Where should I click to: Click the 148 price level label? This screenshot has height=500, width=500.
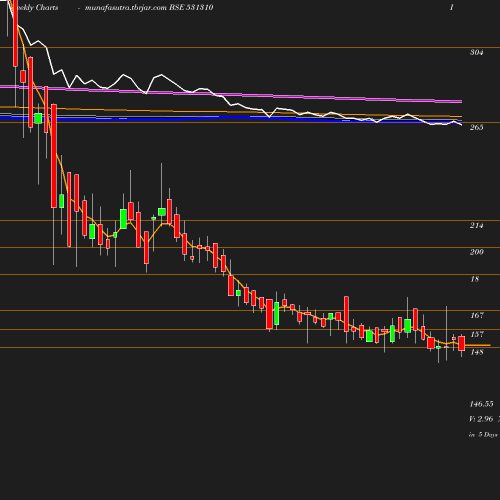[477, 352]
